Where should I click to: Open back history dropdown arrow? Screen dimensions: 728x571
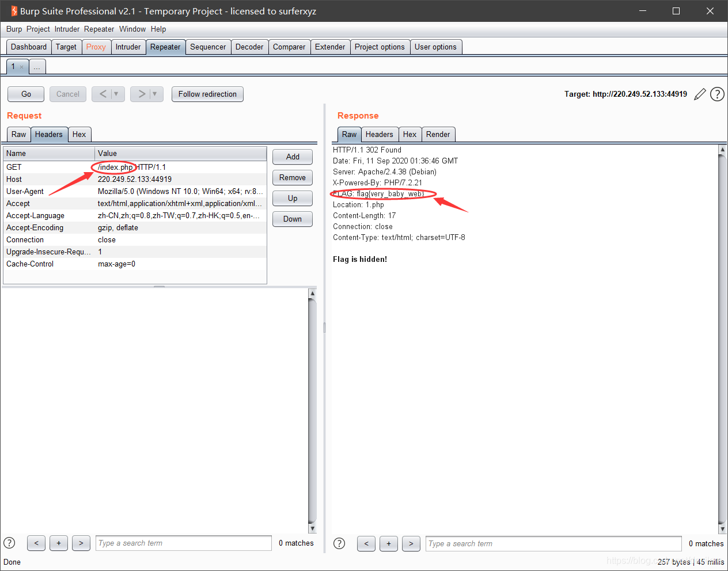(x=117, y=94)
